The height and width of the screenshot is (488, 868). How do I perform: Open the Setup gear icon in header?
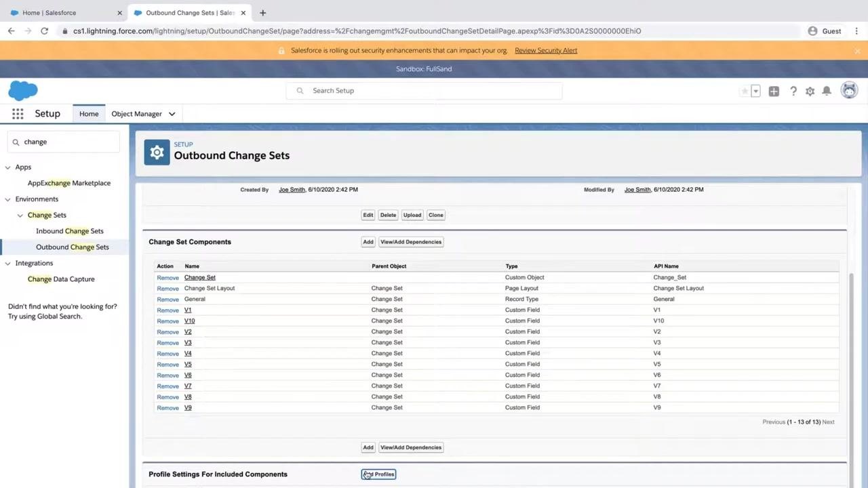click(810, 91)
